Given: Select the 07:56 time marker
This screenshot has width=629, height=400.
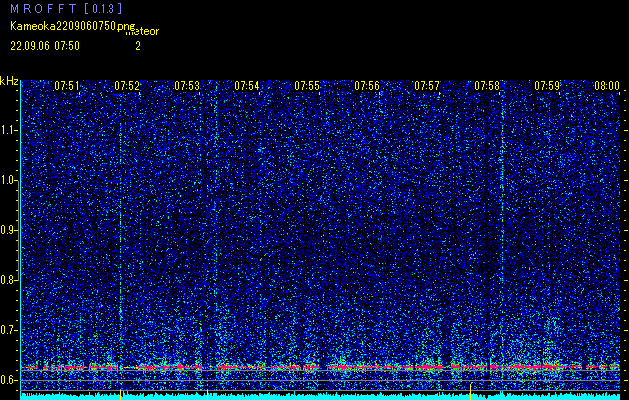Looking at the screenshot, I should coord(367,86).
